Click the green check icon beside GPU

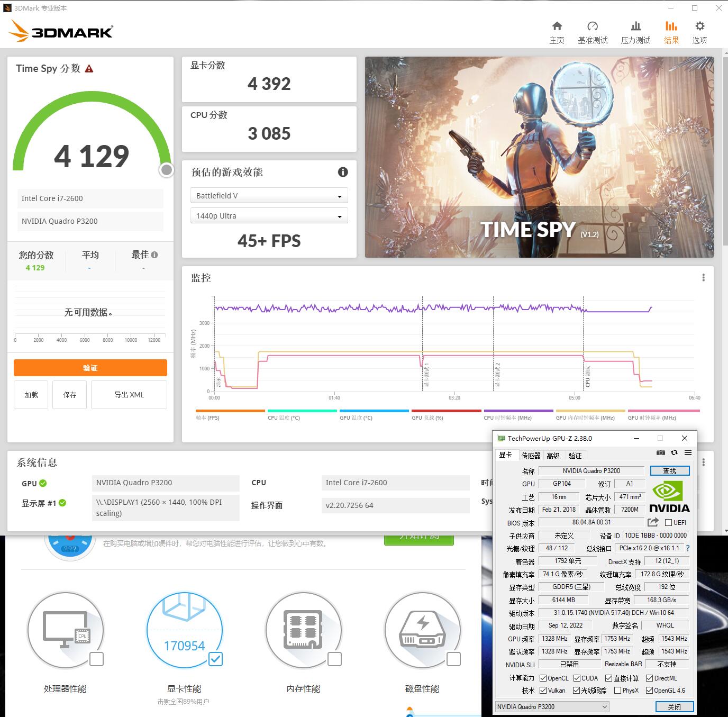point(43,483)
